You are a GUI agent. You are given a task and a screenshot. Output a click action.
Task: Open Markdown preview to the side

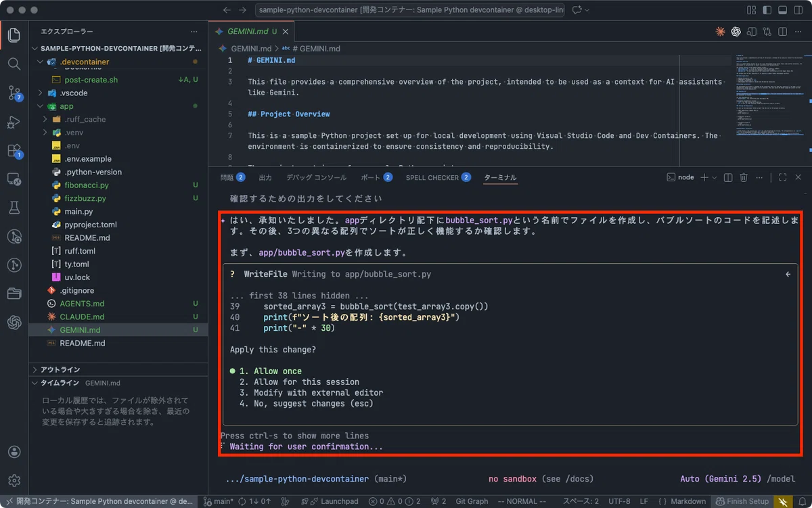point(751,32)
